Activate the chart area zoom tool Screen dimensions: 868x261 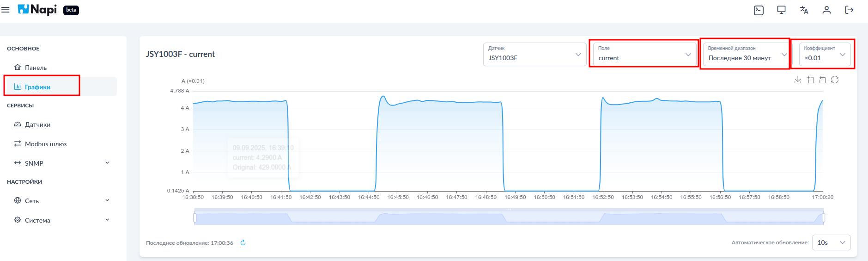point(810,80)
